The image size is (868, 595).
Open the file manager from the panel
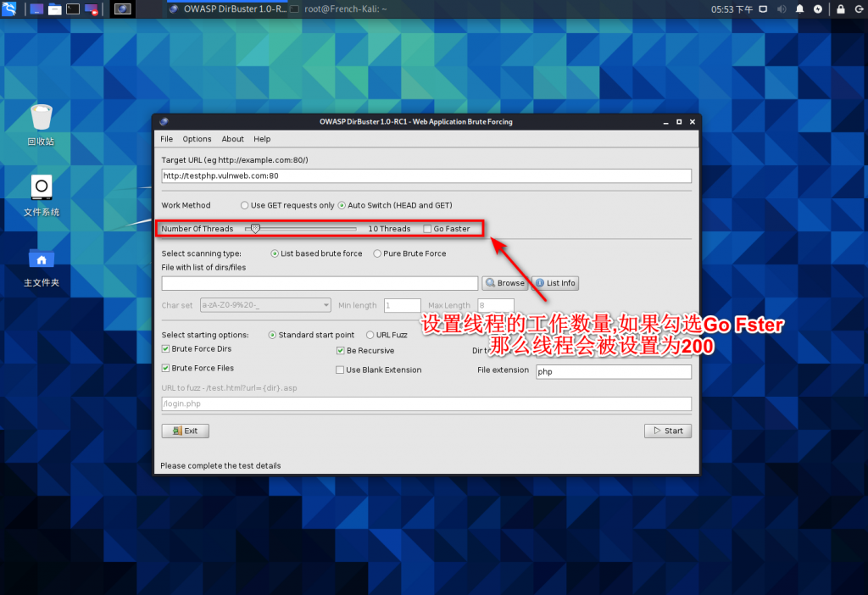[55, 9]
